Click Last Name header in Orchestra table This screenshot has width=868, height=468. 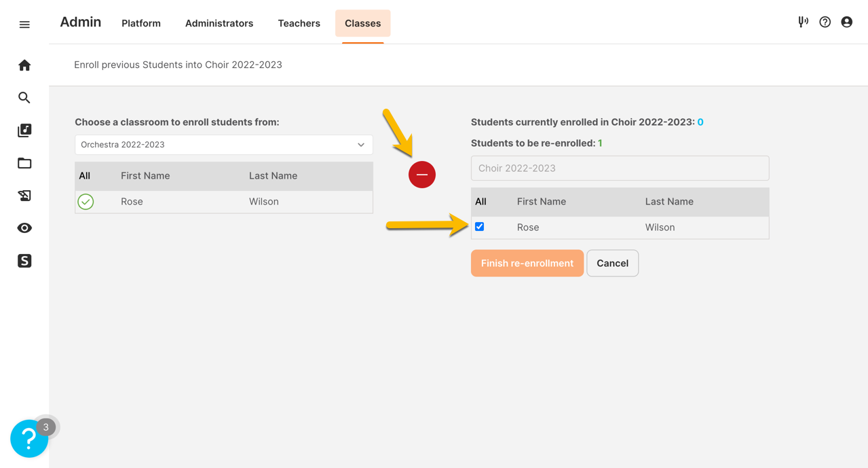(x=273, y=176)
